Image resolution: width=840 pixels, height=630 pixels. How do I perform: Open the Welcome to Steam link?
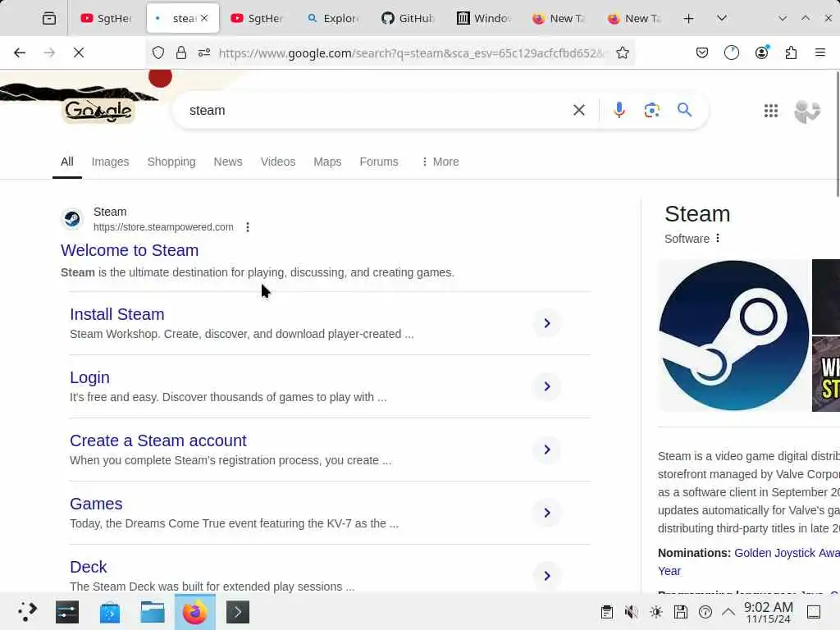tap(130, 250)
